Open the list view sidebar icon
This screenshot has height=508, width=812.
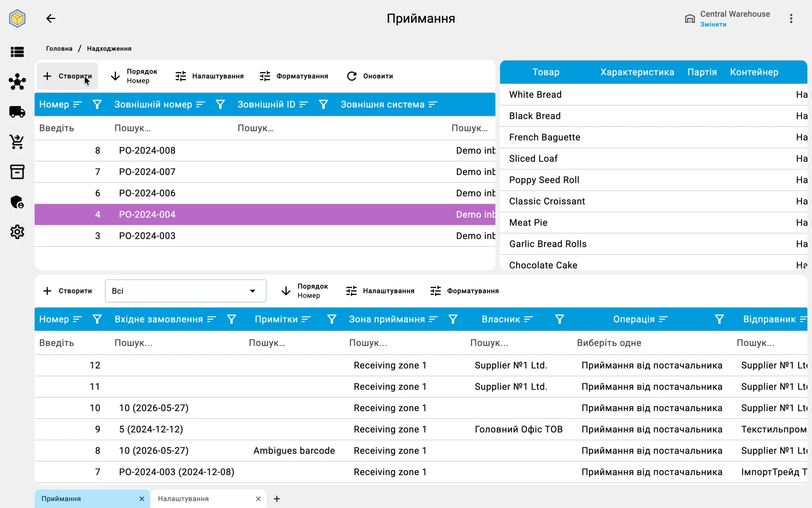tap(17, 52)
